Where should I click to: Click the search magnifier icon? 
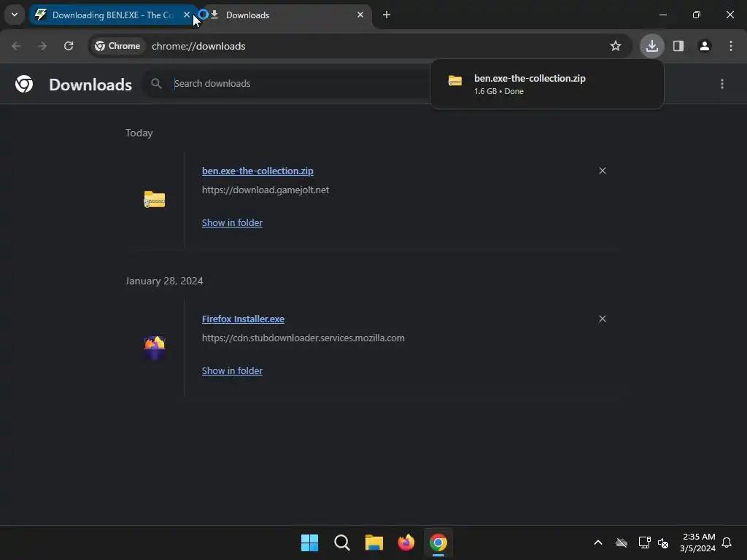tap(156, 83)
